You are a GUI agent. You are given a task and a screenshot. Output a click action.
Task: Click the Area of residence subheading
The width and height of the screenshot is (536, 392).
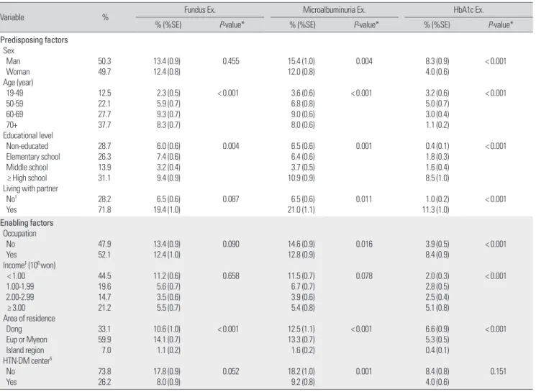point(29,318)
